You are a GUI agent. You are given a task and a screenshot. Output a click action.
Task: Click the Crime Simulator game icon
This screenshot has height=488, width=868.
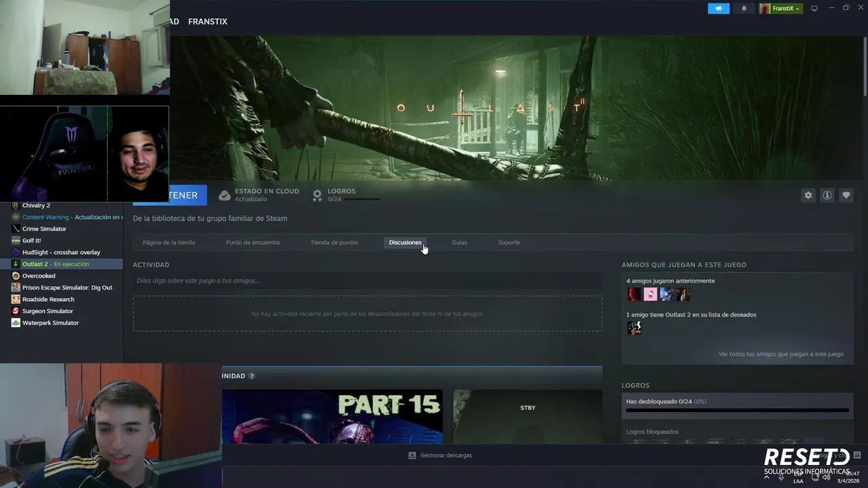[x=16, y=229]
